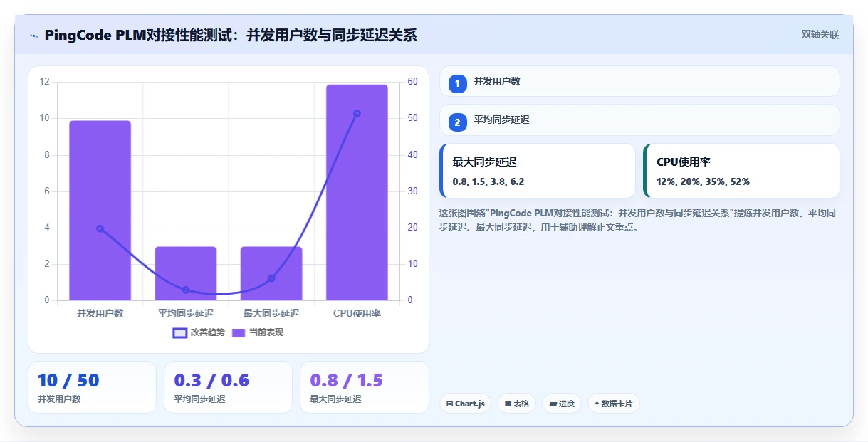
Task: Click the 数据卡片 tag
Action: click(x=613, y=404)
